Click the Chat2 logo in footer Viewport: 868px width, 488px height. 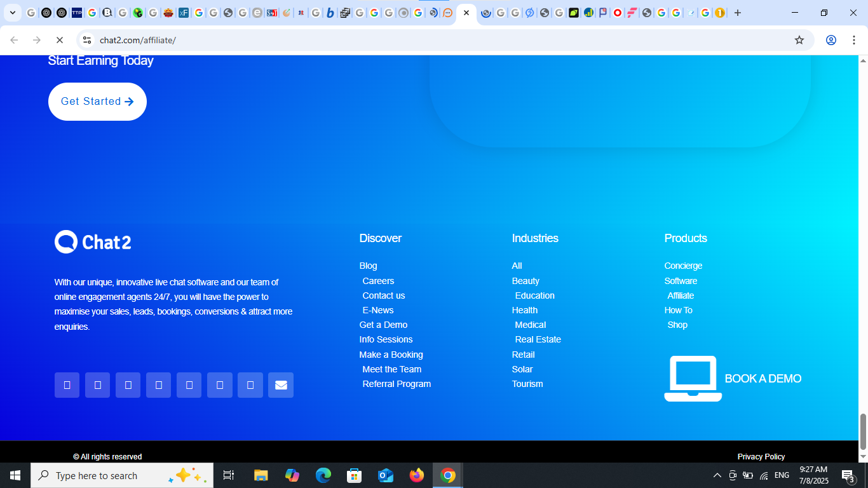[93, 242]
